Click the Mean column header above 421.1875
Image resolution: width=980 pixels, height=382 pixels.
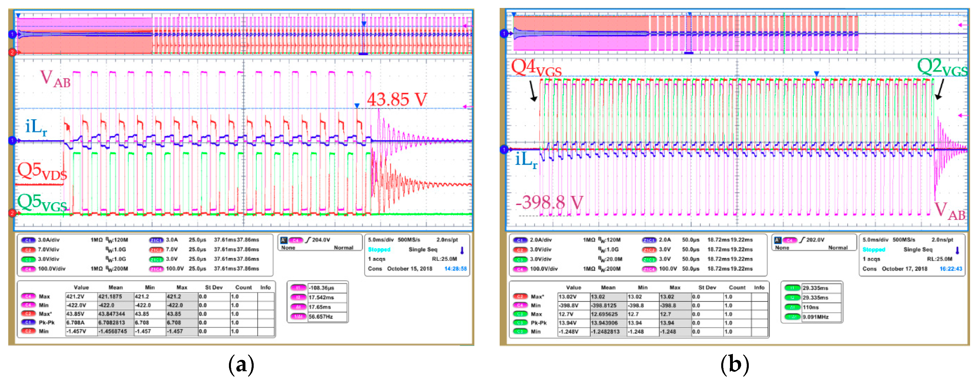[115, 287]
